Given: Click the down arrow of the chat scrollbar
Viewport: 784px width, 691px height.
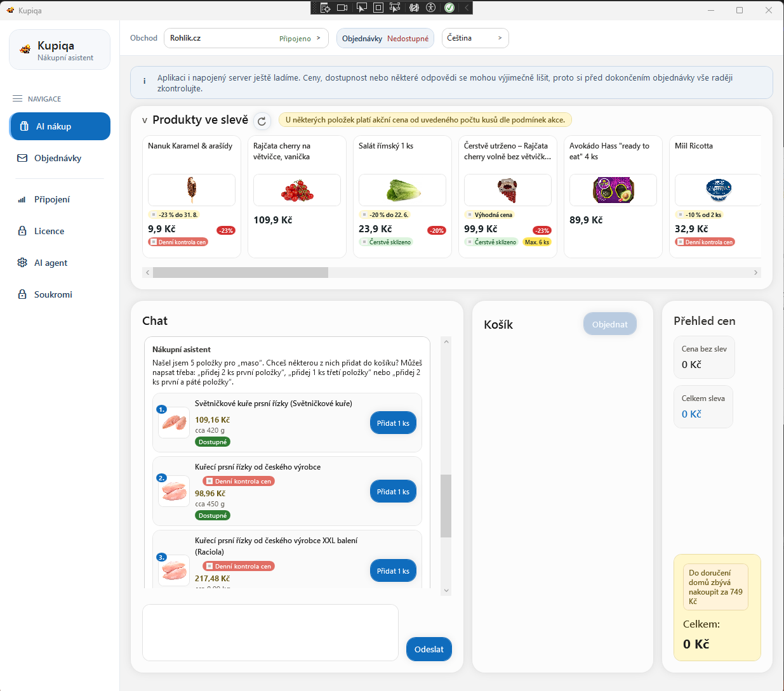Looking at the screenshot, I should click(x=446, y=590).
